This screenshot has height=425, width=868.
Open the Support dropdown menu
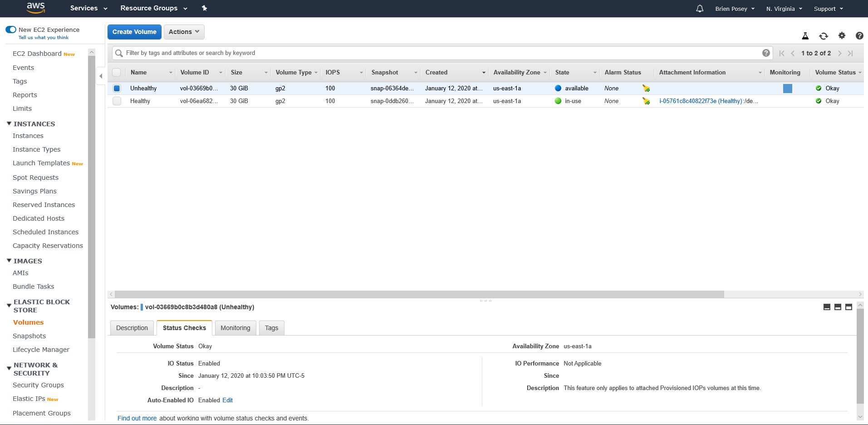pyautogui.click(x=828, y=9)
